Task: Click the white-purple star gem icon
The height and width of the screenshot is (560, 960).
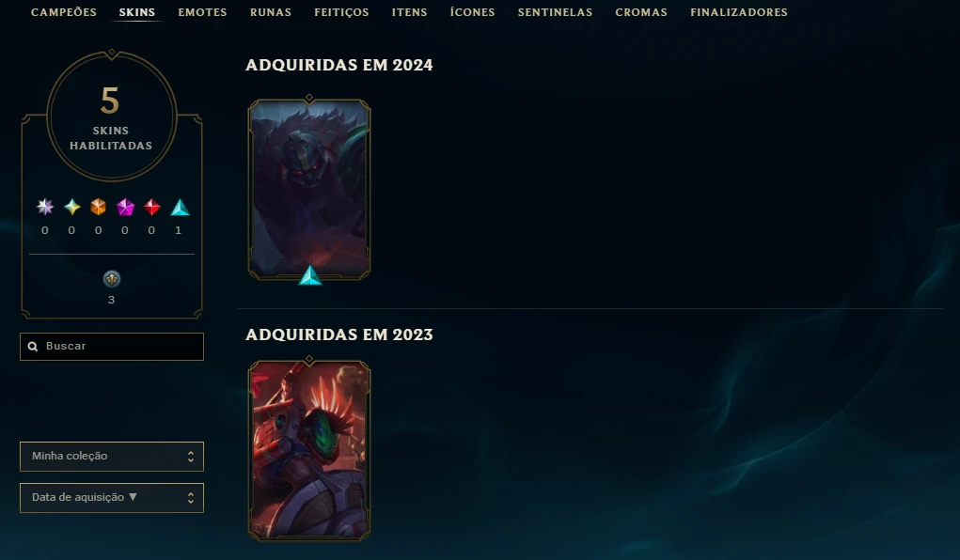Action: pos(45,207)
